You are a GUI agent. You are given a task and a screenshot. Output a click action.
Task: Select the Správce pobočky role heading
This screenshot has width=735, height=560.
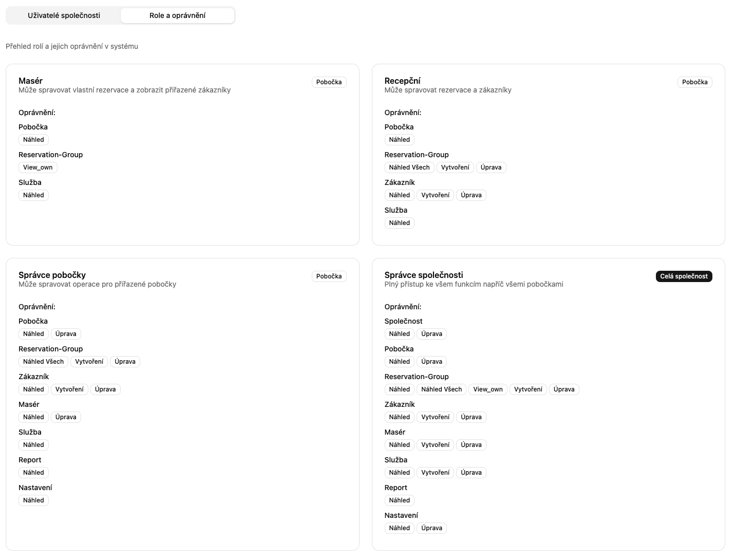click(x=52, y=275)
